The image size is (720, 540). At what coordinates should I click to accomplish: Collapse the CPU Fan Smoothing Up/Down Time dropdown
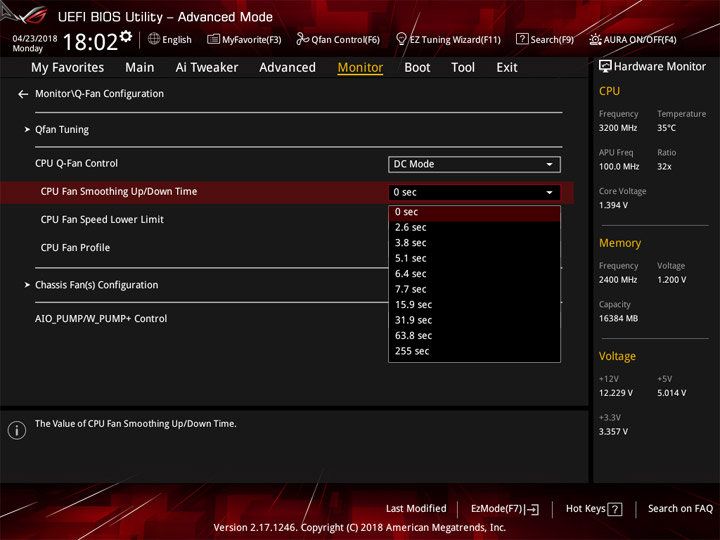(x=474, y=192)
